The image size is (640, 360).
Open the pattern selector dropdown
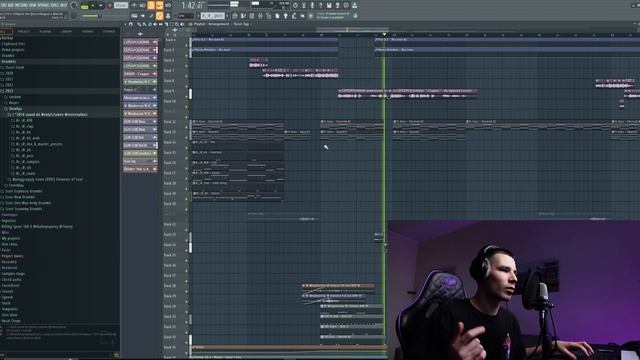tap(213, 16)
